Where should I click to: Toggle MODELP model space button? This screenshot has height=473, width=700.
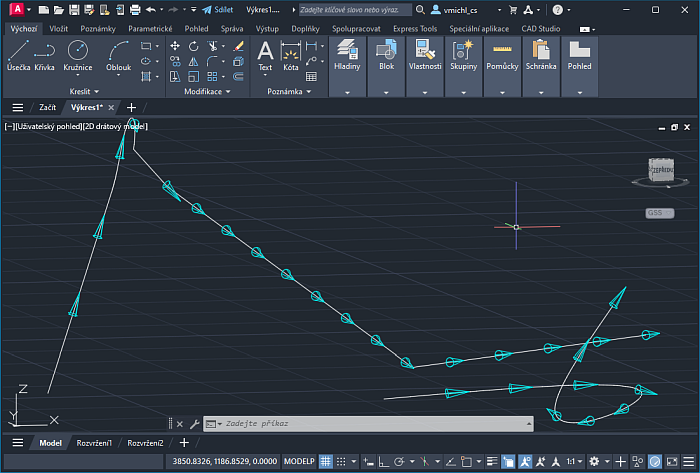(300, 462)
